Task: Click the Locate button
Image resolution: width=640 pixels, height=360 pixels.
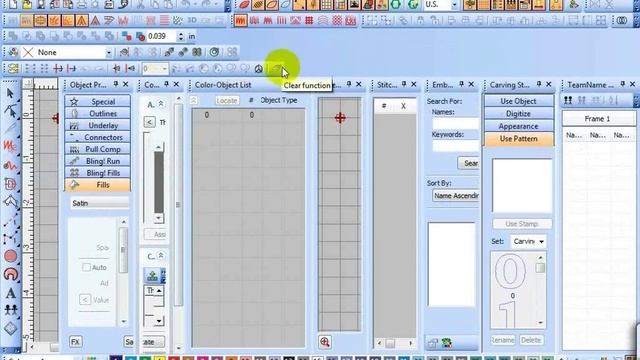Action: pyautogui.click(x=227, y=100)
